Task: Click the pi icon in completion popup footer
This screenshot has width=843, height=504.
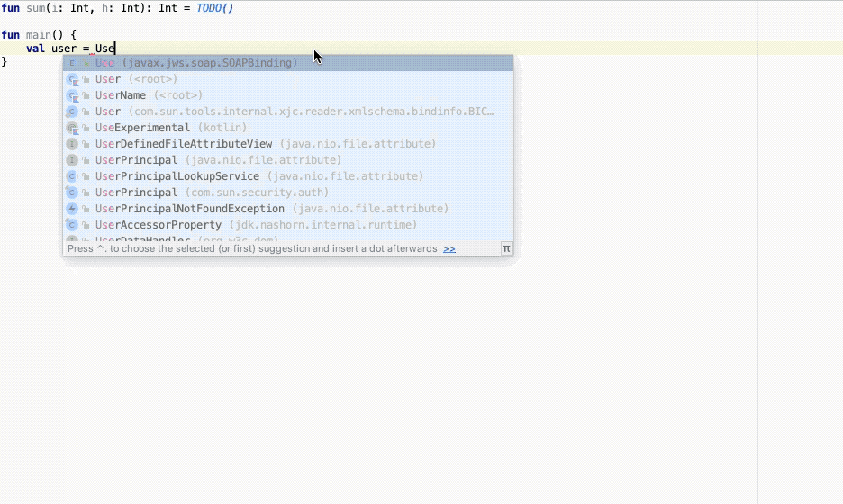Action: [x=506, y=248]
